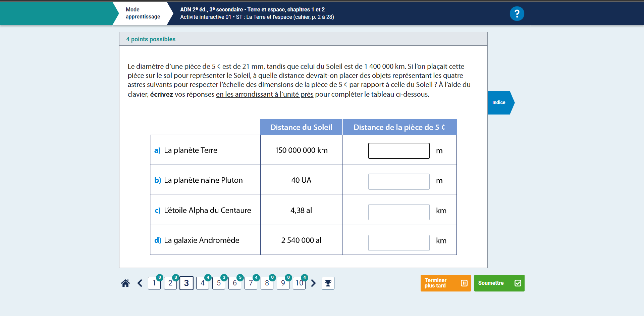Click the answer field for galaxie Andromède

[398, 242]
